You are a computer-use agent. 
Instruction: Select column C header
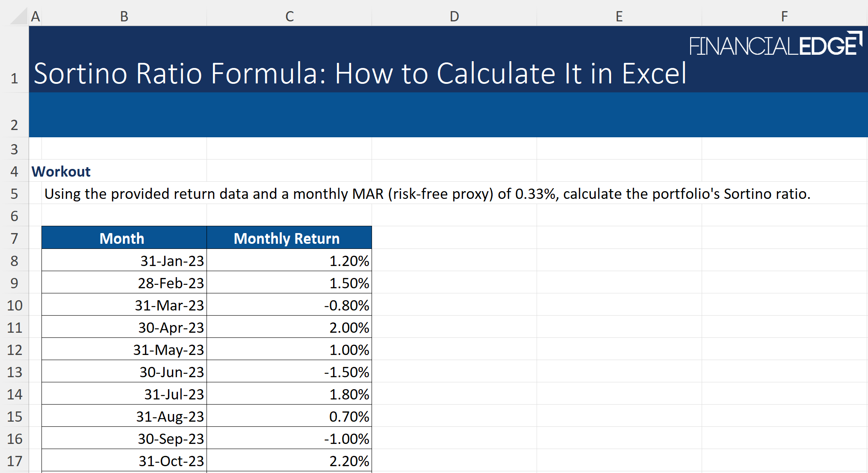coord(289,16)
